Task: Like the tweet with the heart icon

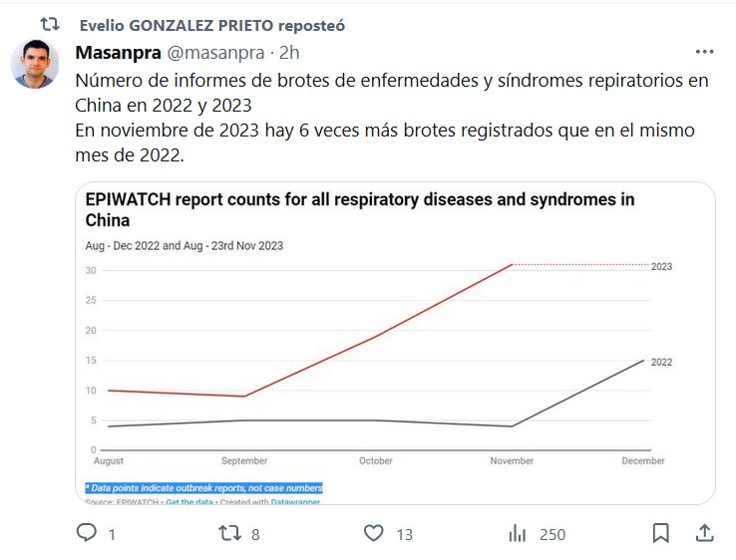Action: point(374,534)
